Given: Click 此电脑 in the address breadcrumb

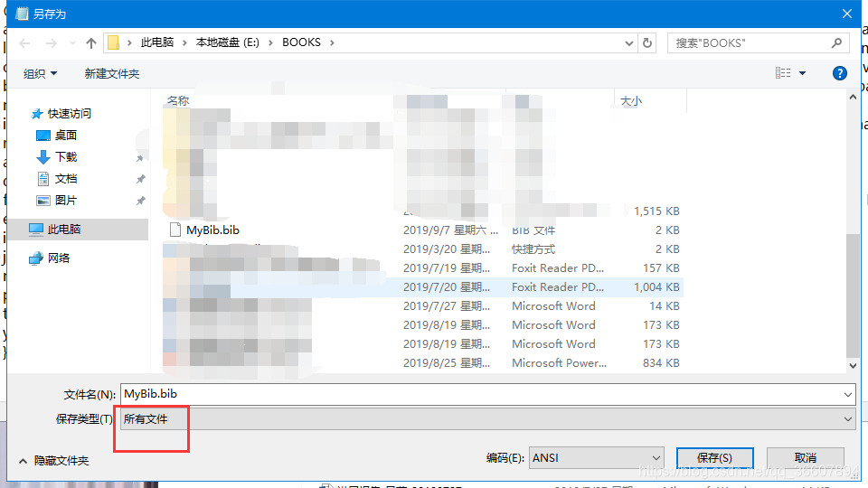Looking at the screenshot, I should coord(157,42).
